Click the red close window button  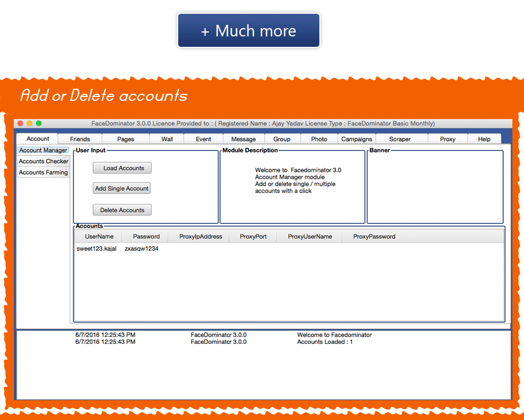coord(20,123)
